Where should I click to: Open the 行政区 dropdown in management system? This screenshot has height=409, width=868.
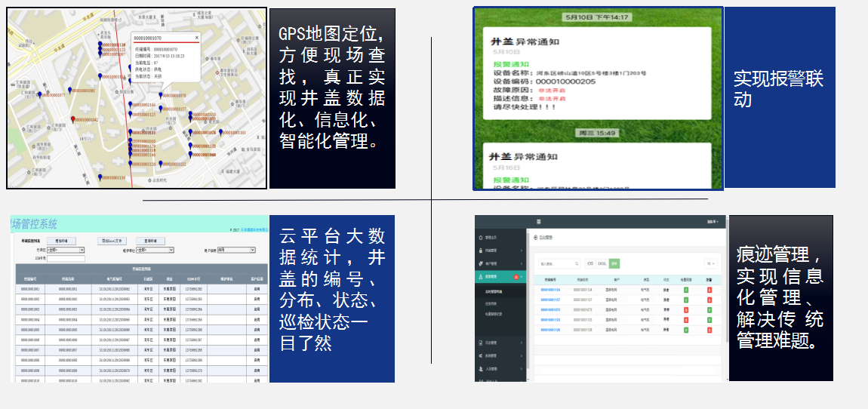[x=66, y=251]
